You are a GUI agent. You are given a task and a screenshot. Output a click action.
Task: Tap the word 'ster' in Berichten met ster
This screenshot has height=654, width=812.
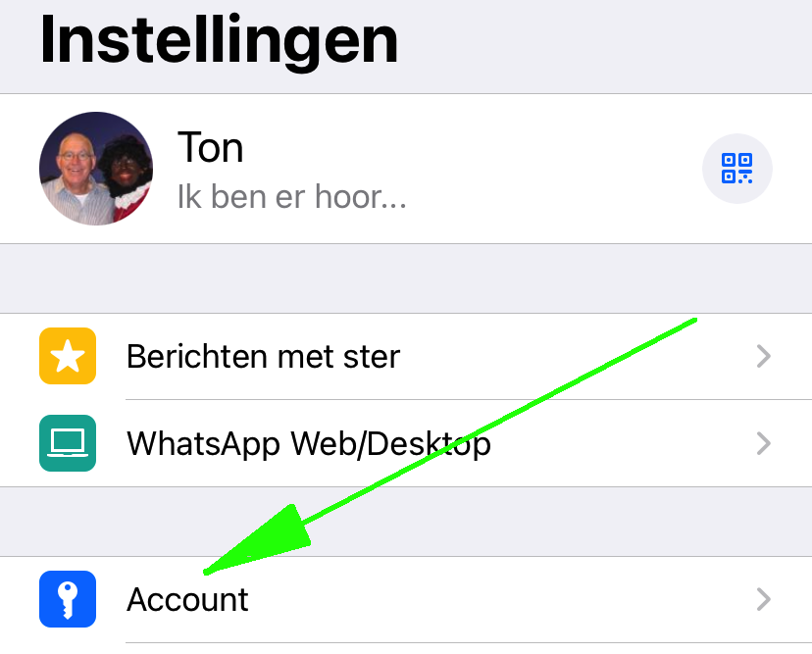point(372,357)
